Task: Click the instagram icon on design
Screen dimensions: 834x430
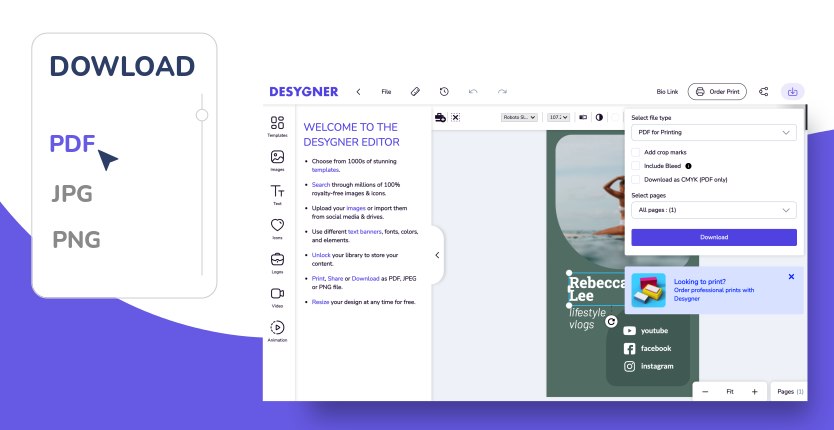Action: (x=629, y=366)
